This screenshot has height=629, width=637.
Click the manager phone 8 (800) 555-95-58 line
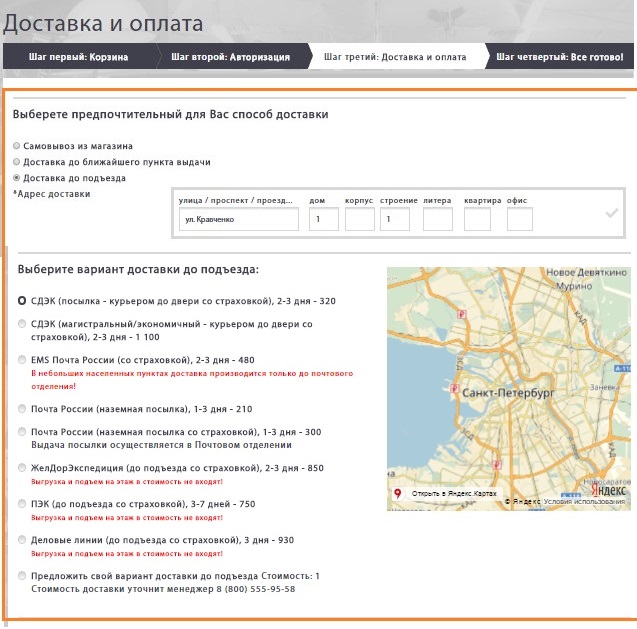click(163, 589)
